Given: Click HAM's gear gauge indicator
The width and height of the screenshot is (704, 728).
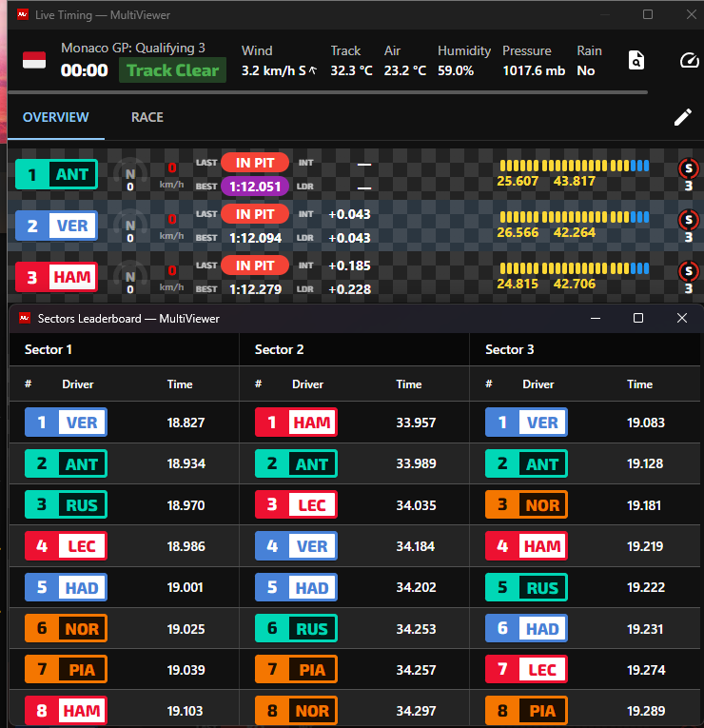Looking at the screenshot, I should (130, 278).
